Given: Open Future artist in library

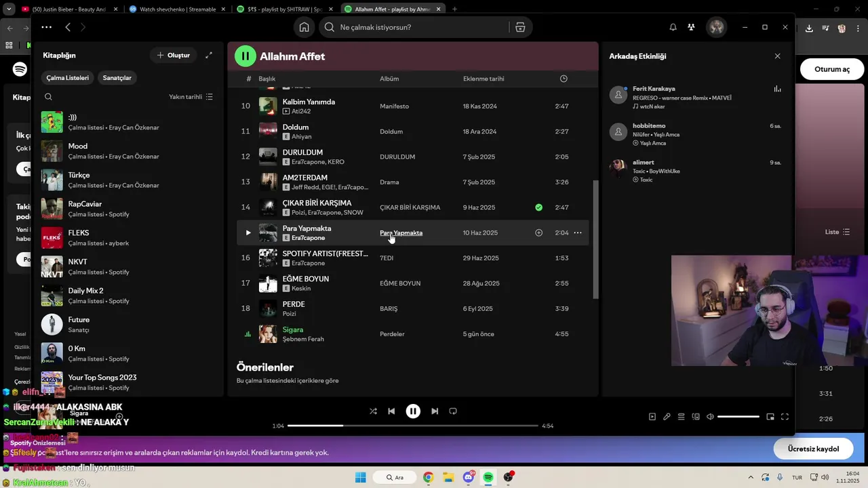Looking at the screenshot, I should point(127,325).
